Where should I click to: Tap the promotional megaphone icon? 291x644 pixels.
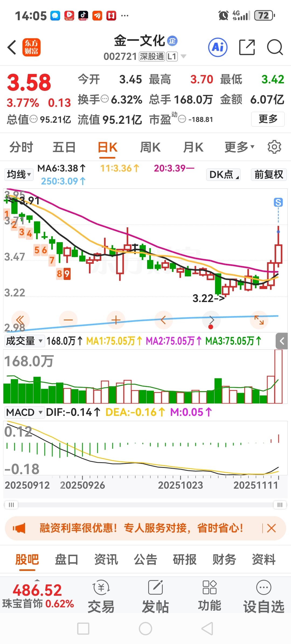click(19, 528)
